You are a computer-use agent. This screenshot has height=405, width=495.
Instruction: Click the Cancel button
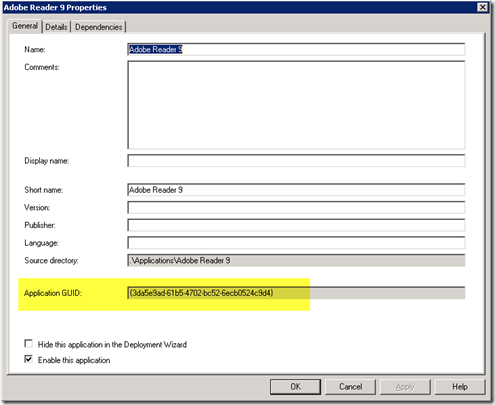pyautogui.click(x=350, y=387)
